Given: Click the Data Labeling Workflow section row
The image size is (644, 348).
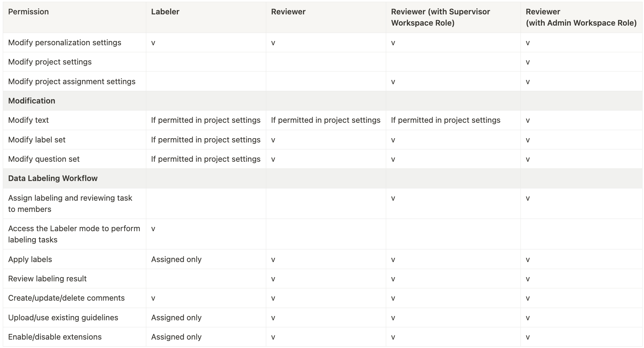Looking at the screenshot, I should pyautogui.click(x=323, y=178).
